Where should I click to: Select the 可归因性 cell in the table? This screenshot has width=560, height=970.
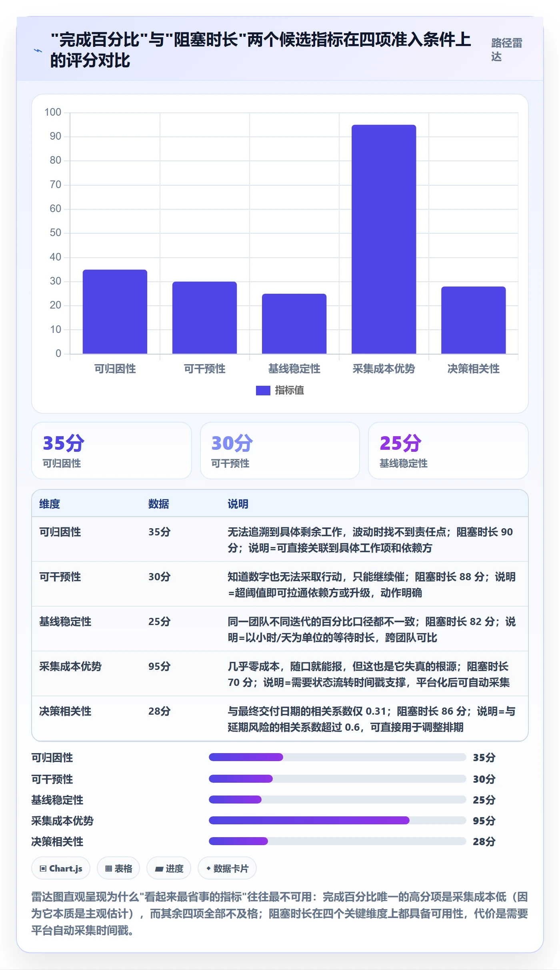(x=60, y=532)
